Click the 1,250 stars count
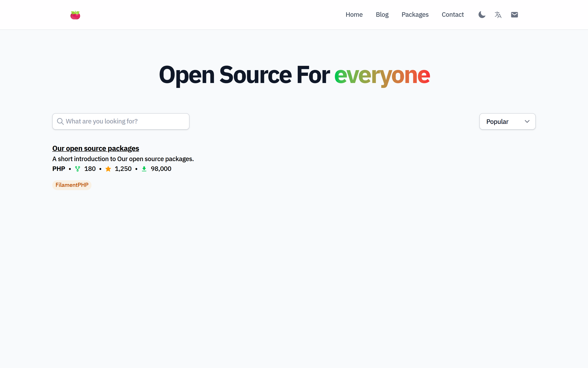 pos(123,169)
